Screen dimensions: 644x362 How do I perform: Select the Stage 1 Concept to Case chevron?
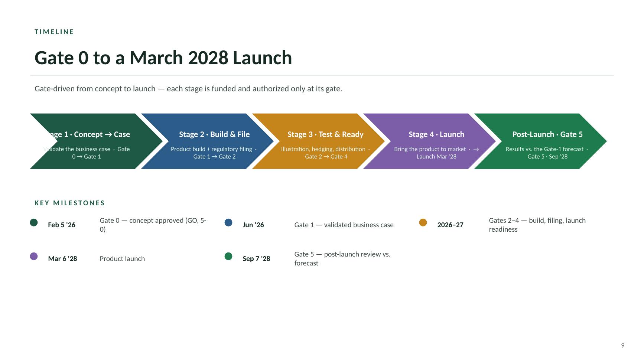(x=97, y=141)
